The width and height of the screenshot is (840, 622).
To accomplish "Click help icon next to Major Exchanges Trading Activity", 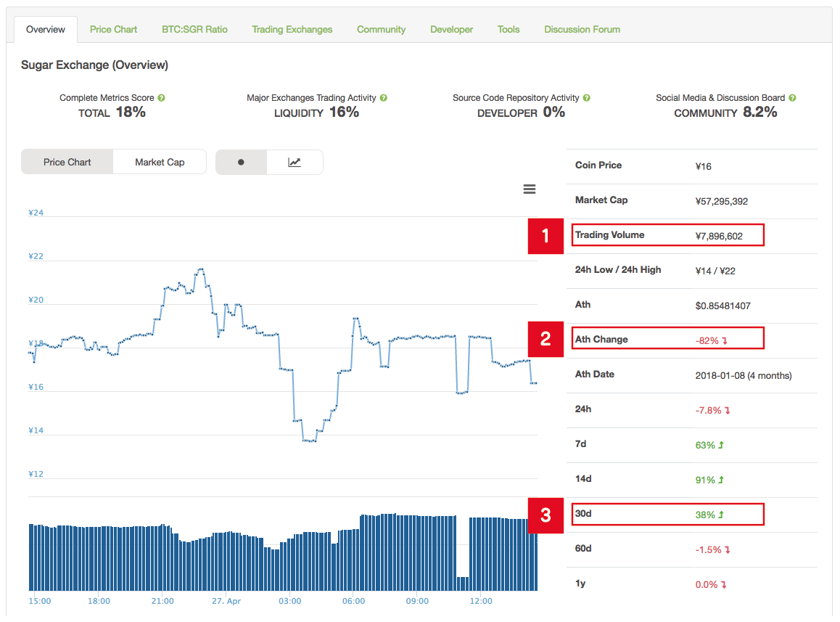I will [383, 98].
